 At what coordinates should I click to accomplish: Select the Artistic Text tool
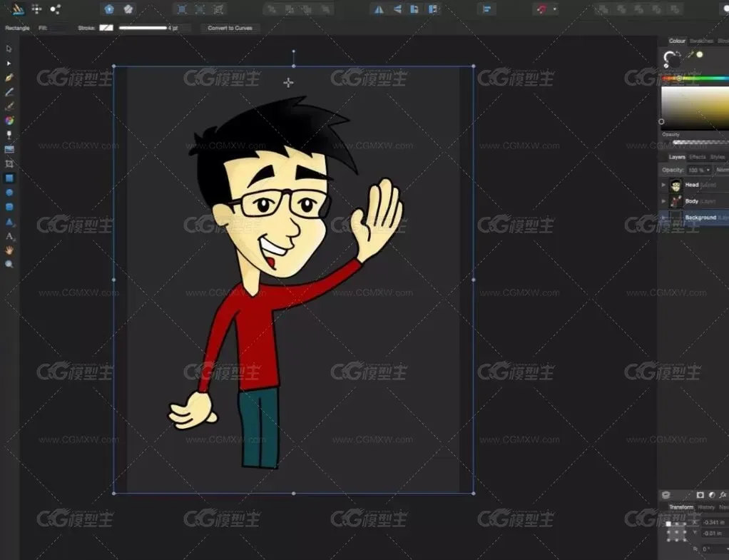(x=9, y=236)
